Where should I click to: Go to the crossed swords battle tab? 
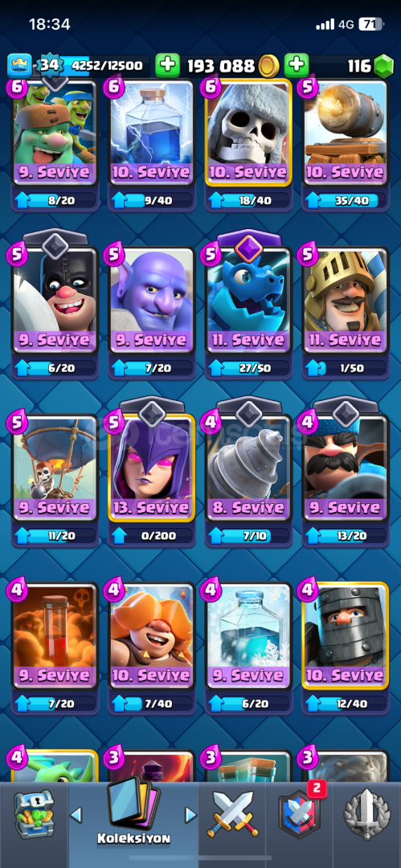click(x=232, y=816)
